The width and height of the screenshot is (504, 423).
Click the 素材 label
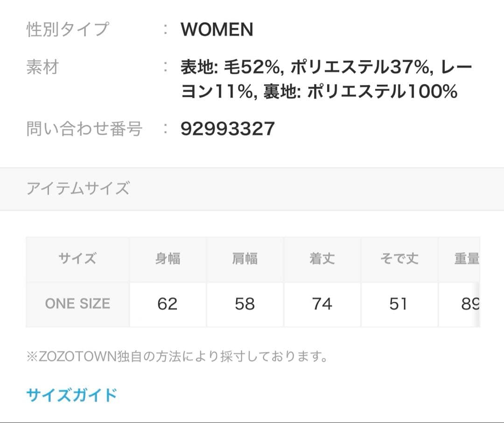[x=42, y=68]
